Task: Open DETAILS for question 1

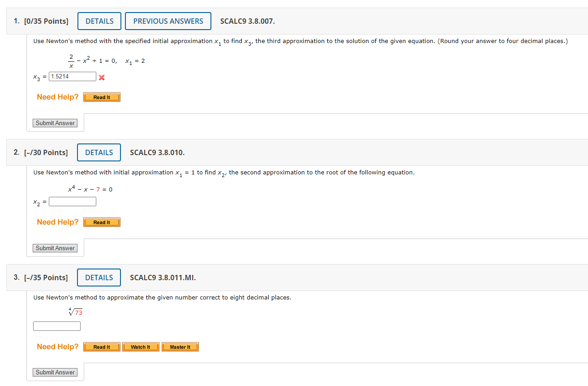Action: [x=99, y=21]
